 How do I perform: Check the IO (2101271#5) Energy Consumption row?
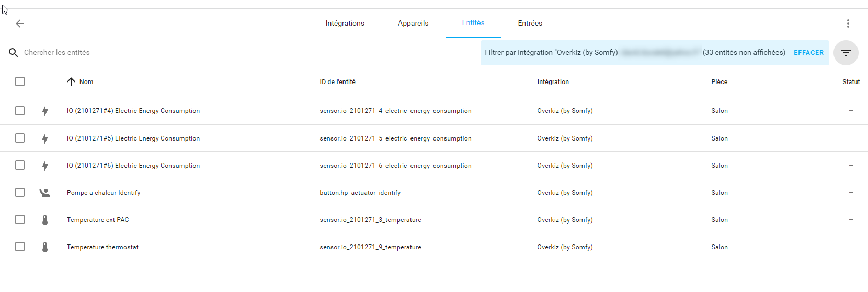pos(20,138)
